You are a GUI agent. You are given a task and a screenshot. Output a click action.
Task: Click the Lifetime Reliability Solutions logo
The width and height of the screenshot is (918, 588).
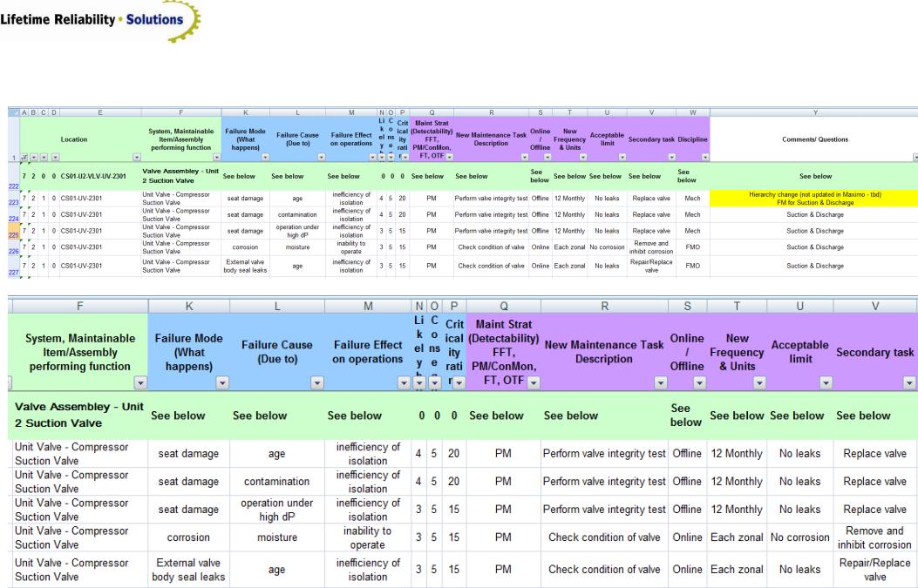[x=101, y=21]
